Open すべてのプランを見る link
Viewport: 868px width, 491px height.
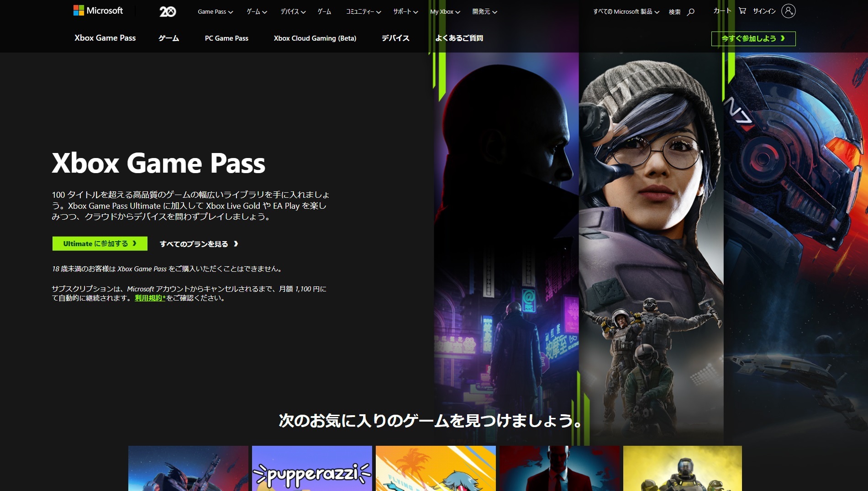199,244
